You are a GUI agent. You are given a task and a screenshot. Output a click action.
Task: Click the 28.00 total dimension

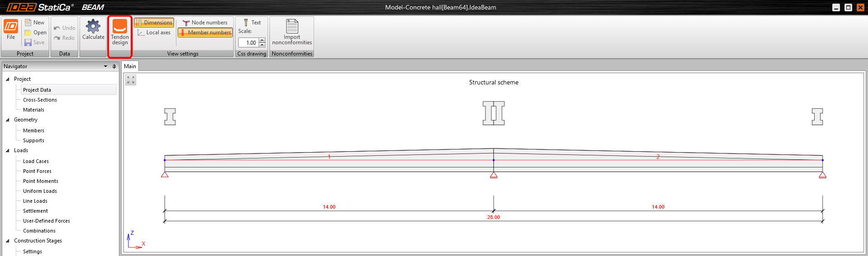point(494,217)
